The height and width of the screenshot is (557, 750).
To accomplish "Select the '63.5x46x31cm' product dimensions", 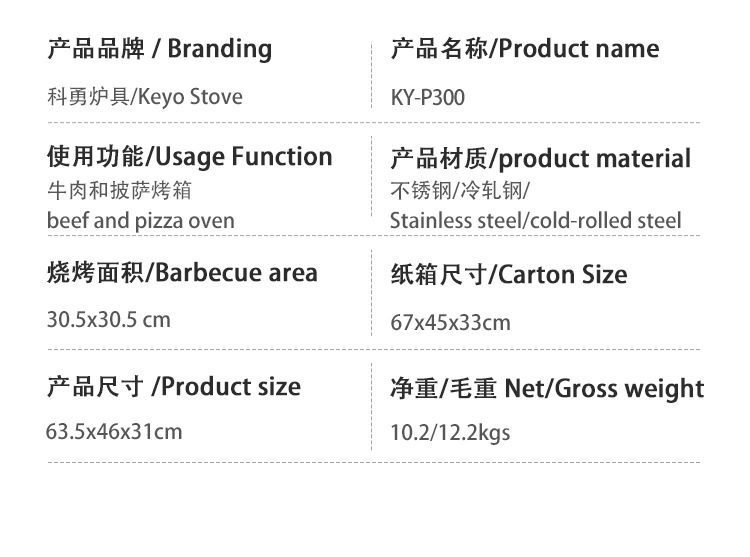I will point(114,432).
